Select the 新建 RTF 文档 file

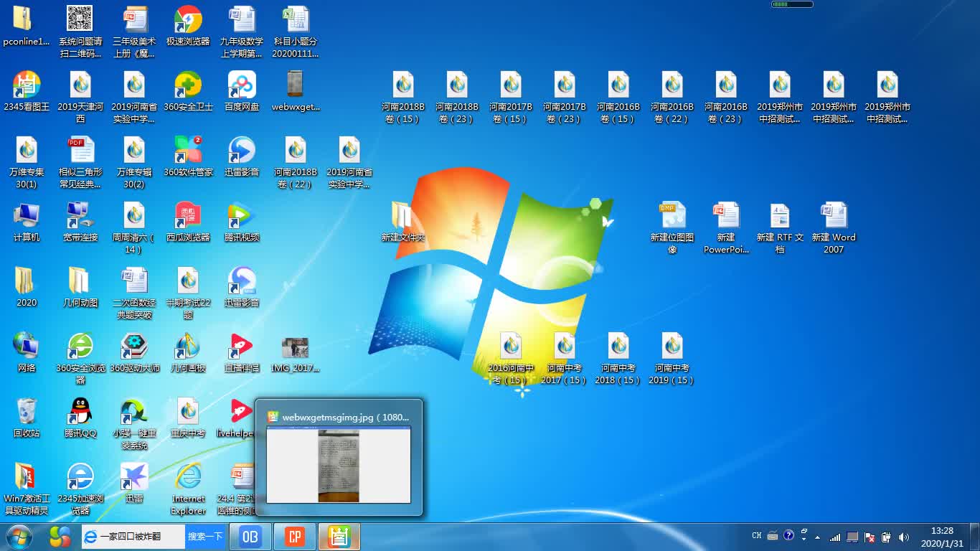point(780,227)
